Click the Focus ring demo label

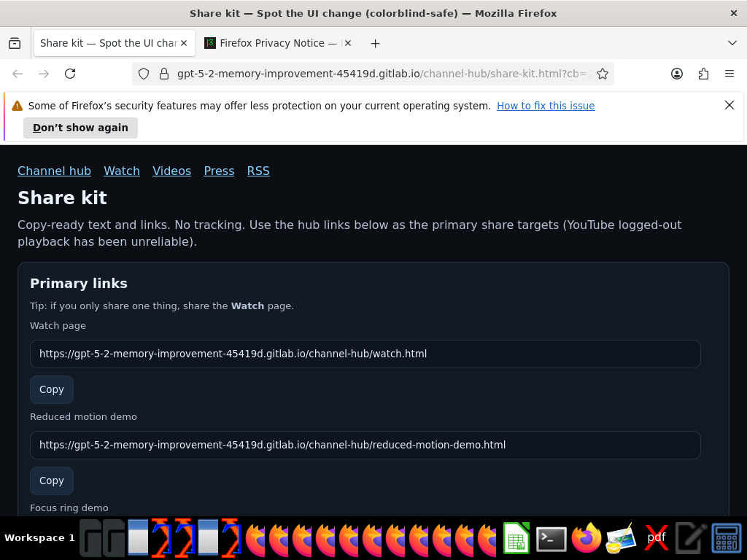(x=69, y=508)
